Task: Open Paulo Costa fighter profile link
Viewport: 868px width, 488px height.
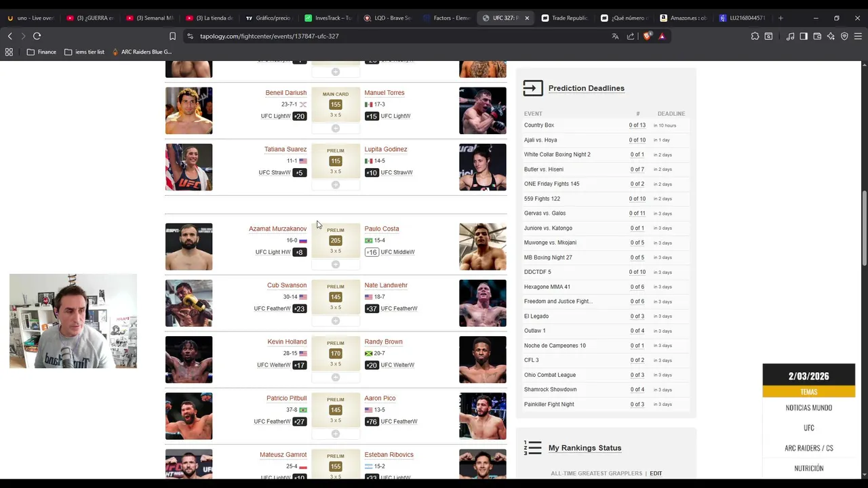Action: pyautogui.click(x=381, y=228)
